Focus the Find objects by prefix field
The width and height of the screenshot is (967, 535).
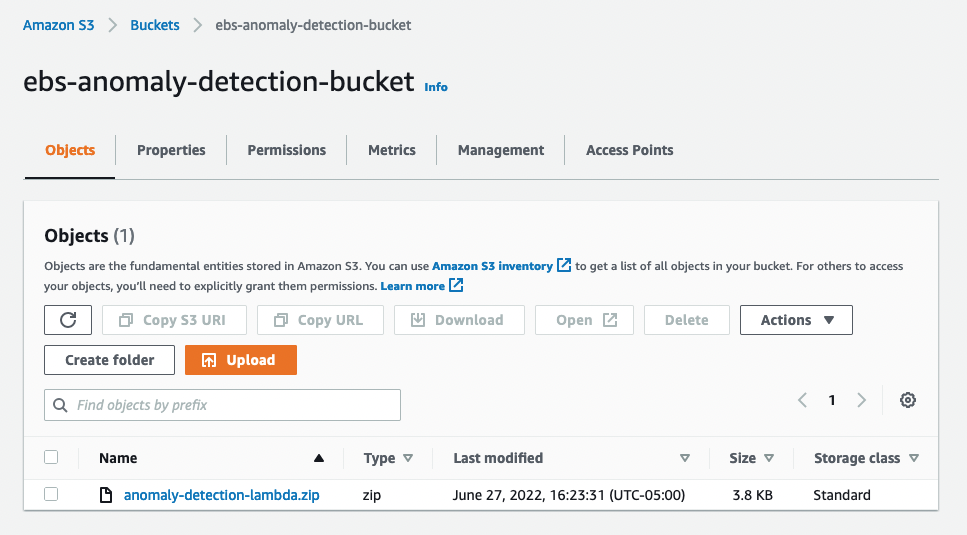pos(223,405)
